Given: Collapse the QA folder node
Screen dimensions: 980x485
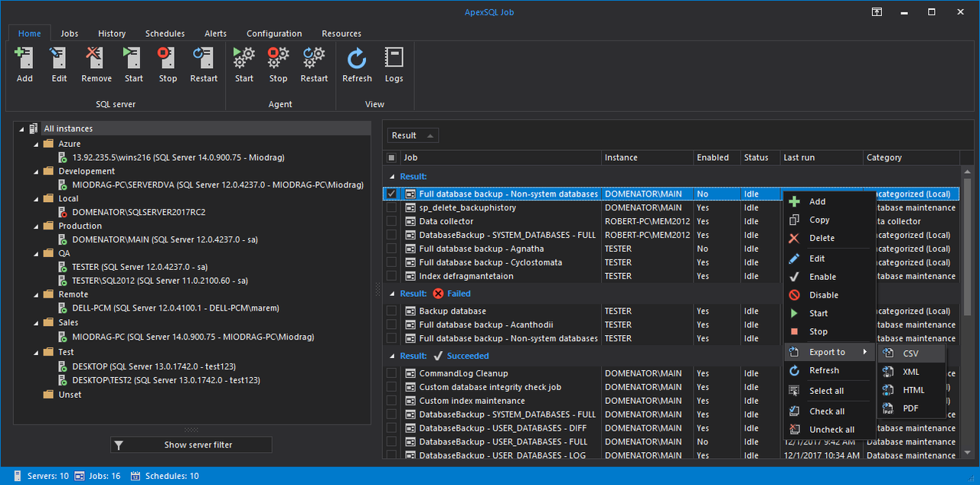Looking at the screenshot, I should [x=36, y=253].
